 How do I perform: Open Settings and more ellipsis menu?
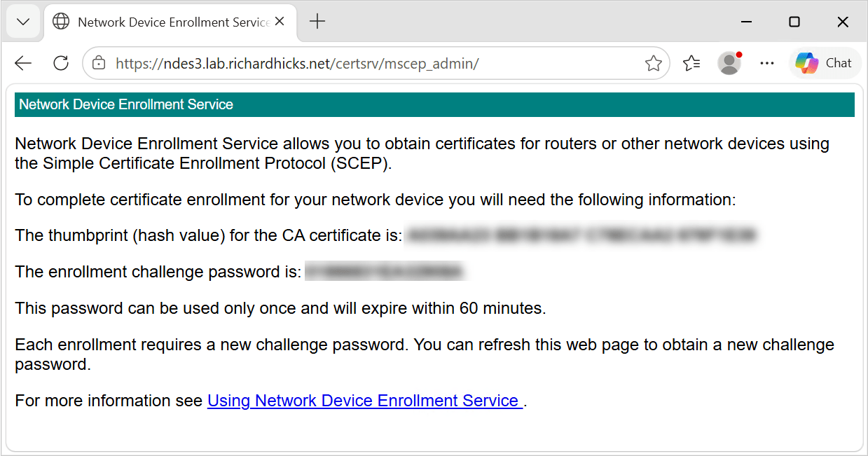767,63
